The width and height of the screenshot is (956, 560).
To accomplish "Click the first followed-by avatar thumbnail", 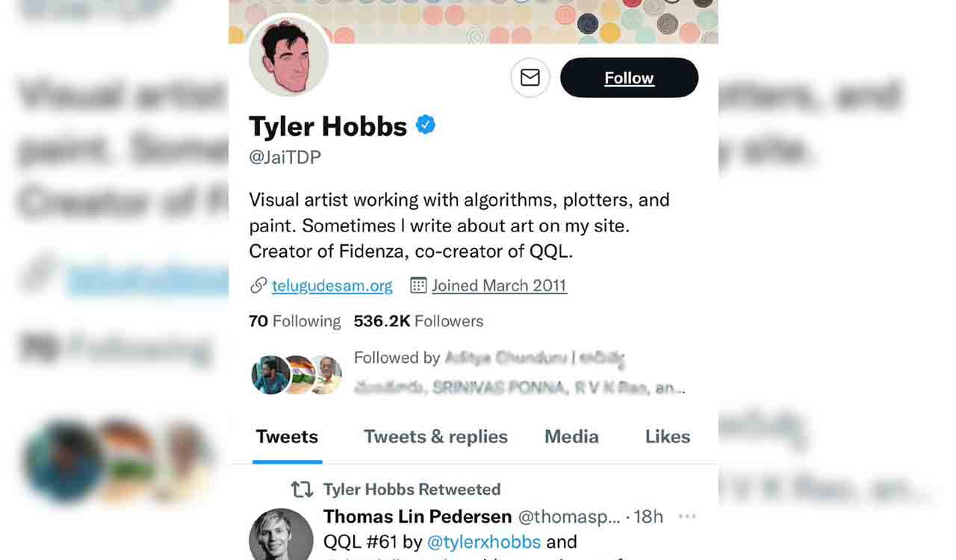I will point(271,373).
